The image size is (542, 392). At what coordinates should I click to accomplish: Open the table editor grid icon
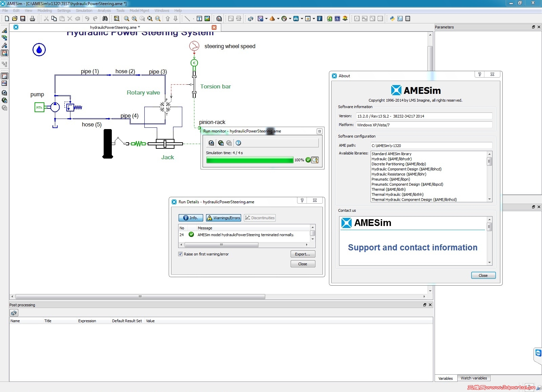coord(408,19)
